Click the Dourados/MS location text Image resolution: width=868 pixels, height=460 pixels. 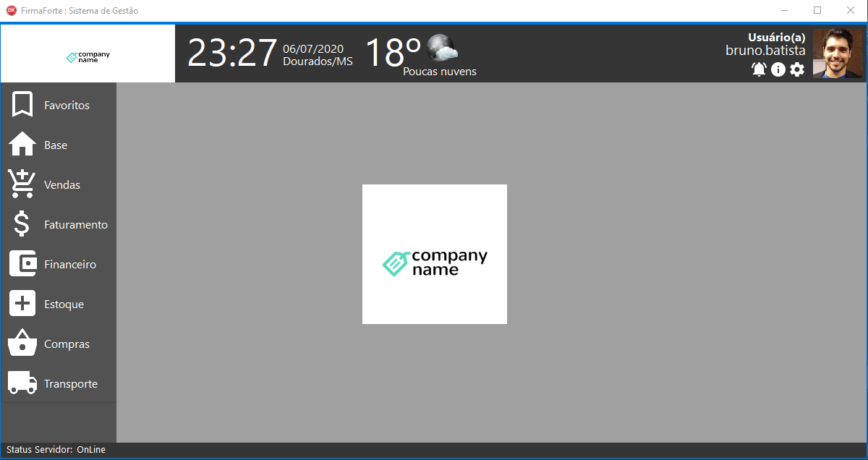[x=318, y=61]
